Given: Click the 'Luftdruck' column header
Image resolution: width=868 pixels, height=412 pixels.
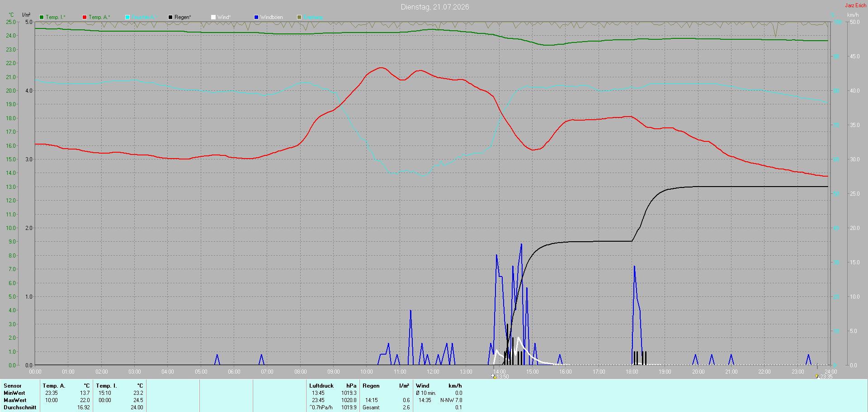Looking at the screenshot, I should coord(321,386).
